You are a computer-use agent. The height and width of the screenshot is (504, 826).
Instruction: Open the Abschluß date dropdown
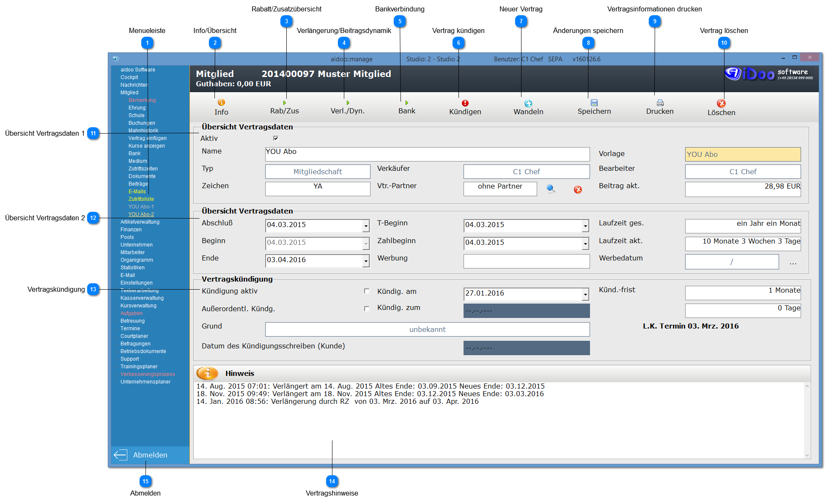(x=366, y=226)
